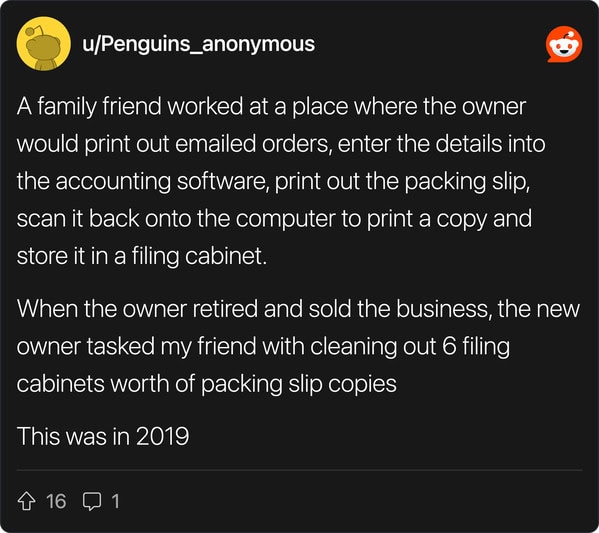This screenshot has height=533, width=599.
Task: Upvote the post with the arrow icon
Action: pyautogui.click(x=26, y=501)
